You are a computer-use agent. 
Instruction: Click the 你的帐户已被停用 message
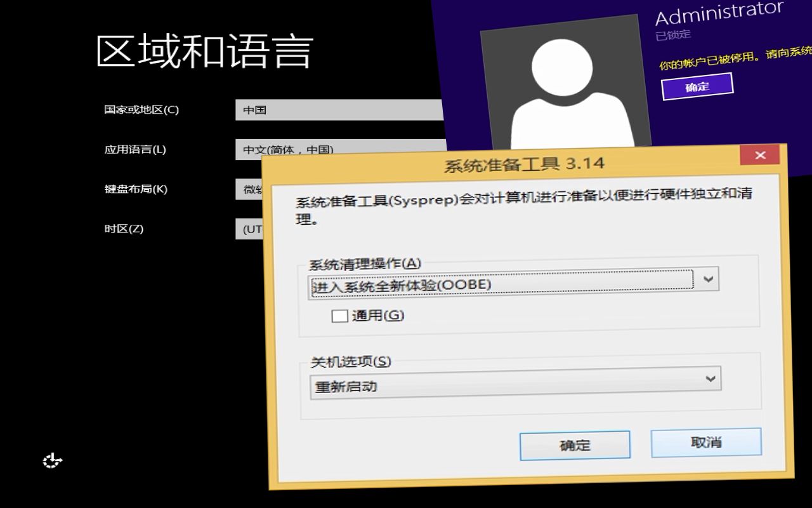[735, 58]
